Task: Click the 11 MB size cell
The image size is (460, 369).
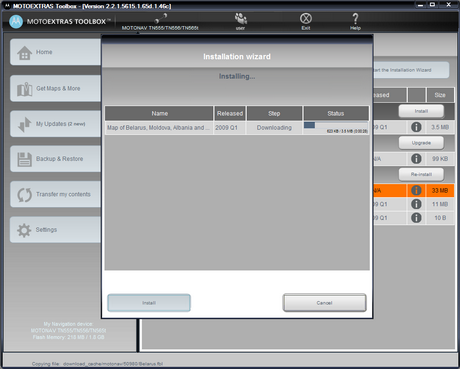Action: pos(440,204)
